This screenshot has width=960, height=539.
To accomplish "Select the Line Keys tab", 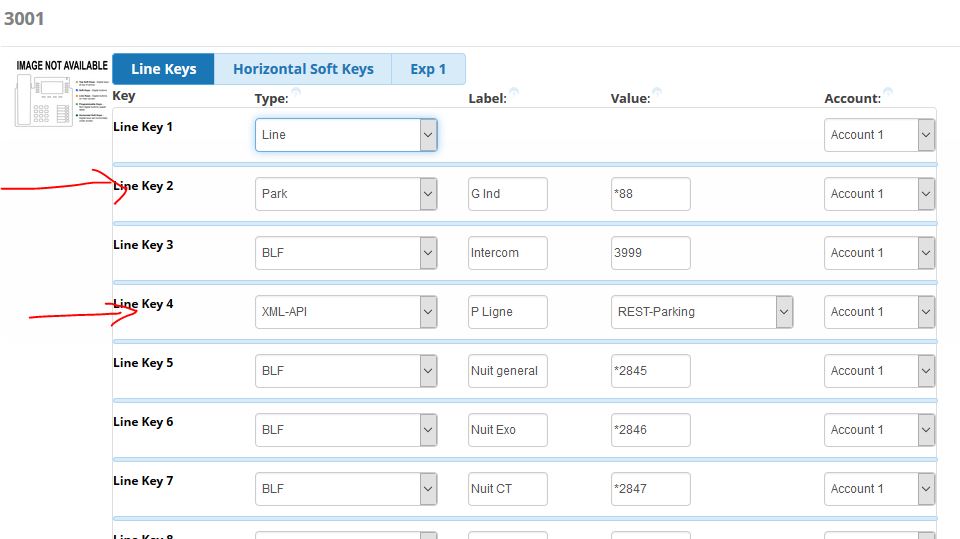I will pyautogui.click(x=163, y=69).
